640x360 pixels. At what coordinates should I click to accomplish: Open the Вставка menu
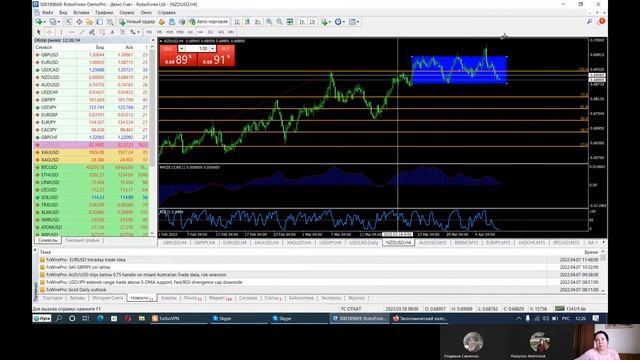(x=81, y=13)
